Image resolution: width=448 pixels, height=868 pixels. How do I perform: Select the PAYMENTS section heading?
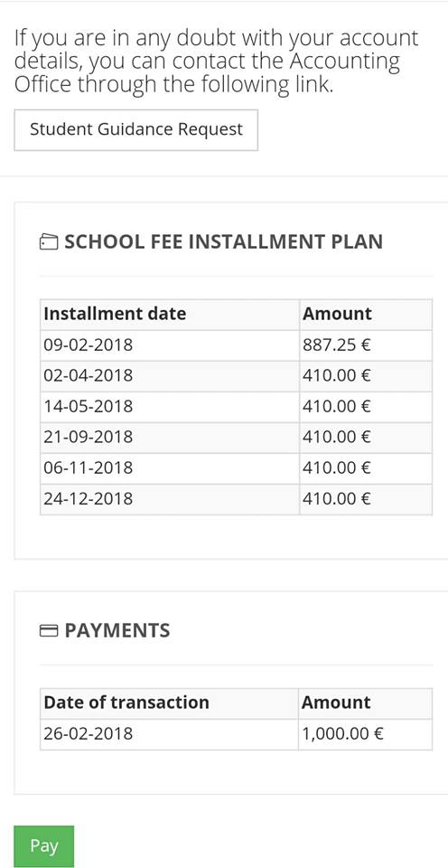pos(117,630)
